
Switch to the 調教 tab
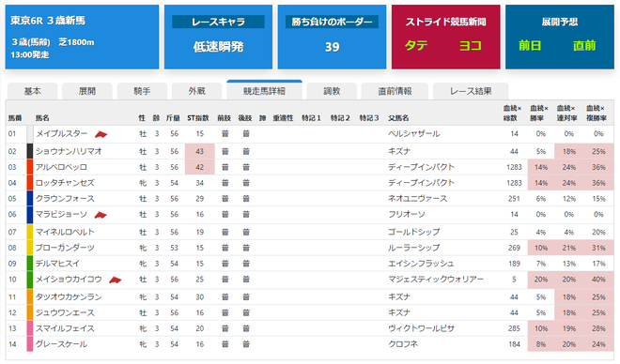(x=332, y=91)
